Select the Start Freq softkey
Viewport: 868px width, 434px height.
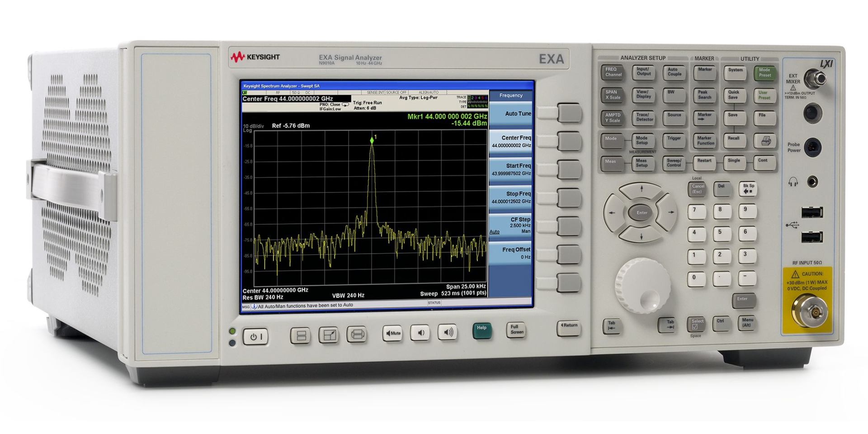click(x=510, y=170)
